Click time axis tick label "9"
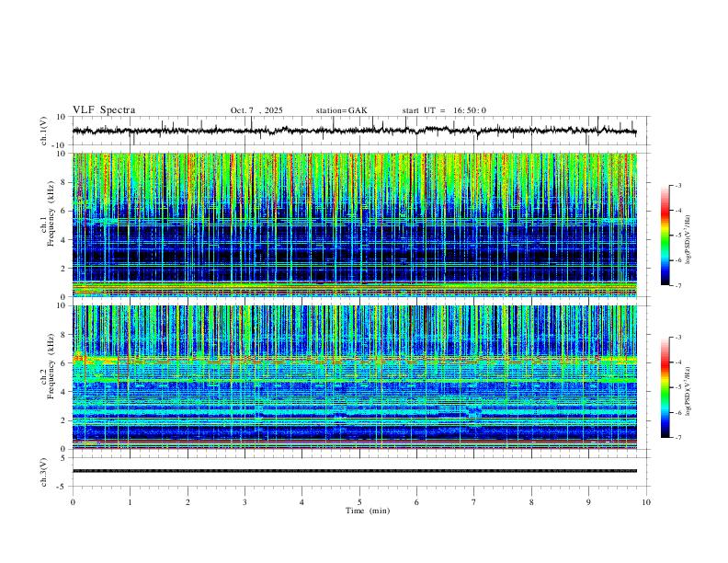 [588, 502]
